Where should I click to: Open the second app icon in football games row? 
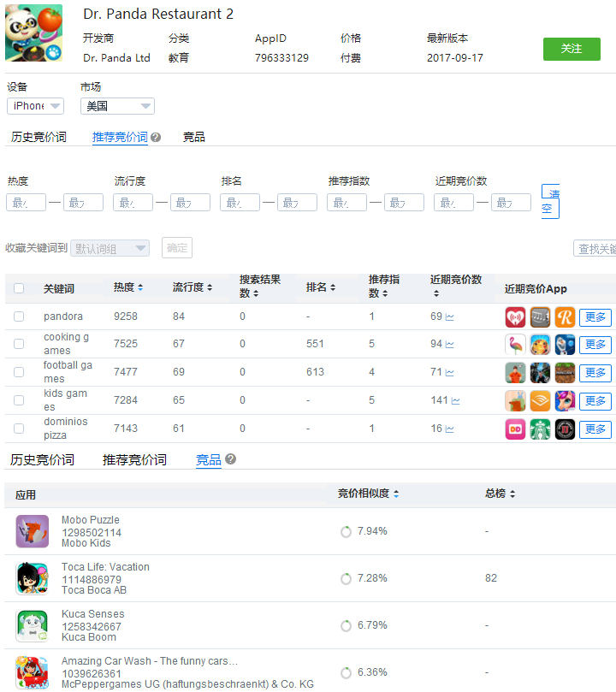pyautogui.click(x=540, y=372)
